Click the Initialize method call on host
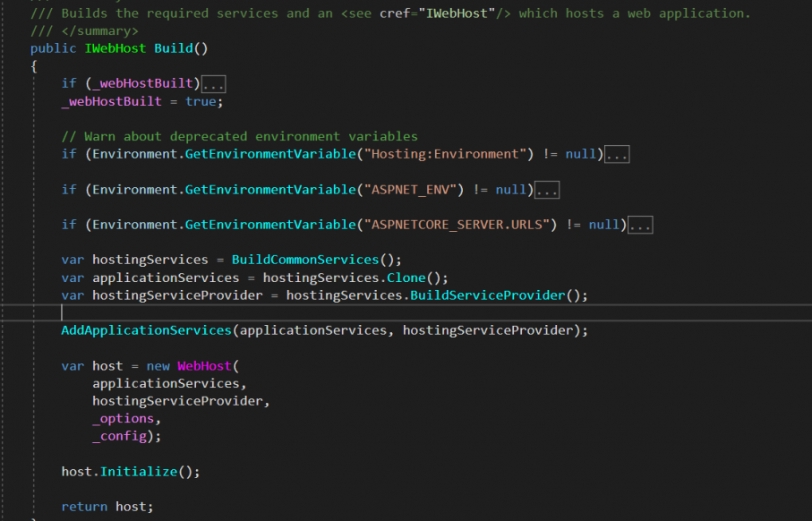 tap(138, 471)
